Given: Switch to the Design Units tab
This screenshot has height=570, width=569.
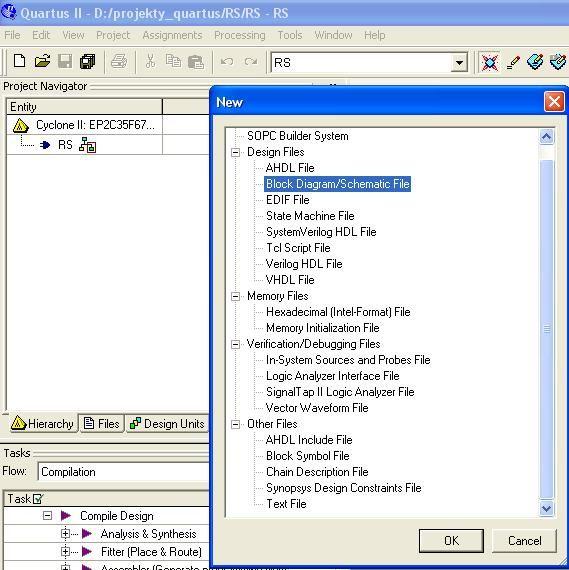Looking at the screenshot, I should point(168,424).
